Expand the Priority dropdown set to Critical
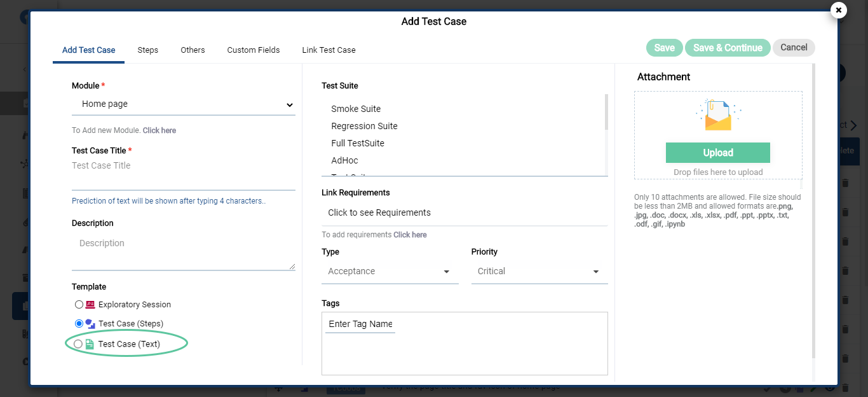 tap(539, 272)
